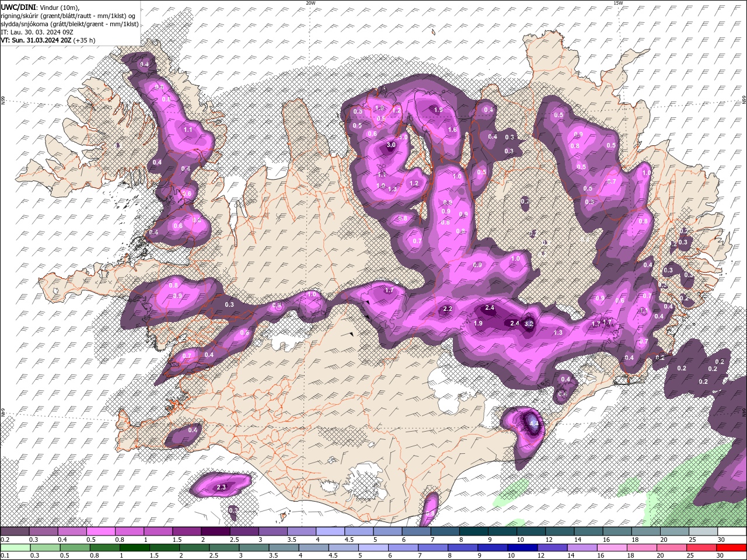
Task: Click the 25 swatch in the snow legend
Action: [703, 531]
